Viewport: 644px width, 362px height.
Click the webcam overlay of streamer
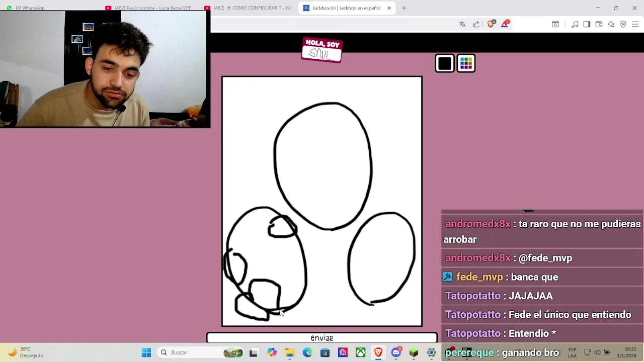[105, 69]
